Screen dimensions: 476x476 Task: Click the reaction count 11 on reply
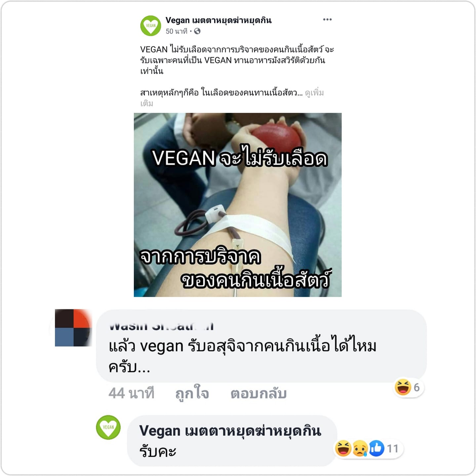[393, 449]
